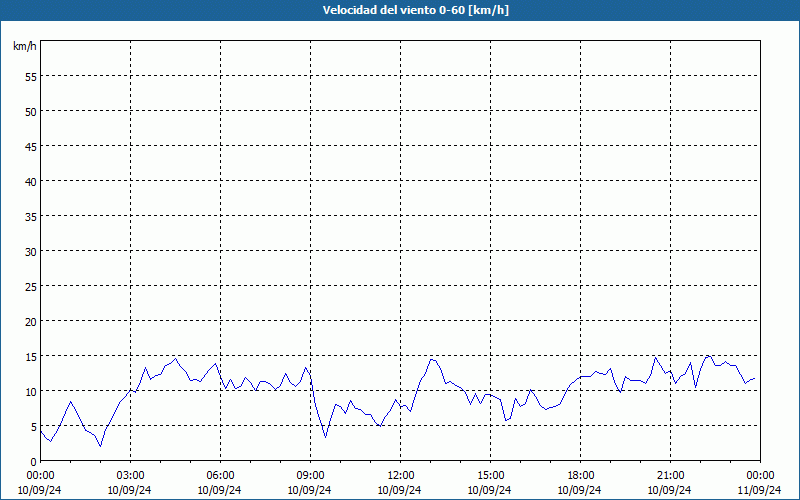Select the 5 y-axis value
This screenshot has width=800, height=500.
pos(33,426)
